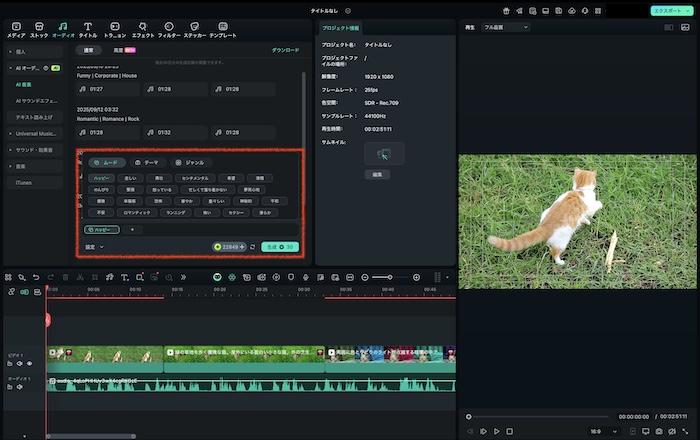Expand the Universal Music sidebar category
The height and width of the screenshot is (440, 700).
pyautogui.click(x=36, y=133)
